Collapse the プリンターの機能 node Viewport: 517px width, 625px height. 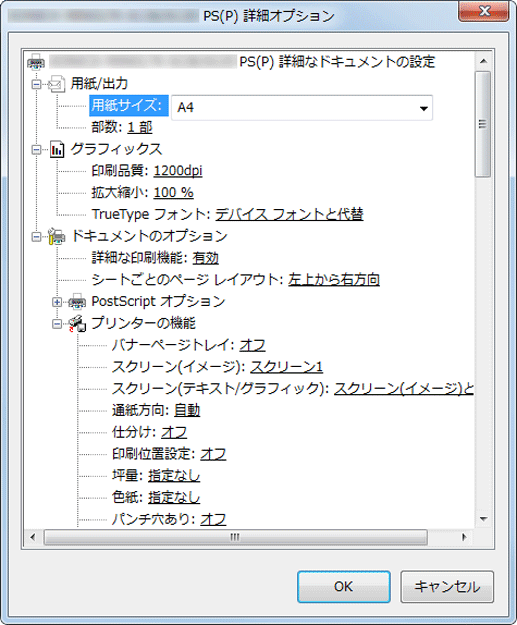[x=57, y=324]
